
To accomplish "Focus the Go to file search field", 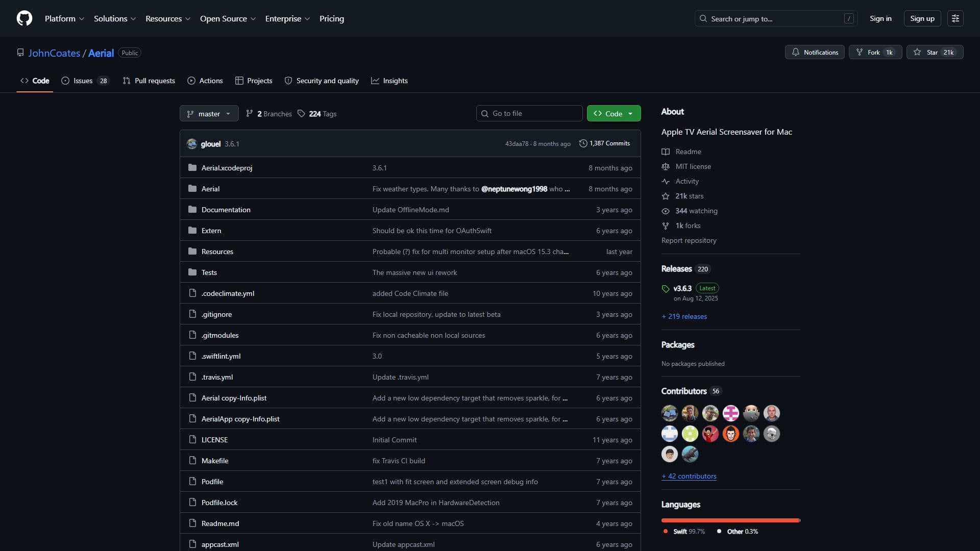I will pyautogui.click(x=529, y=113).
